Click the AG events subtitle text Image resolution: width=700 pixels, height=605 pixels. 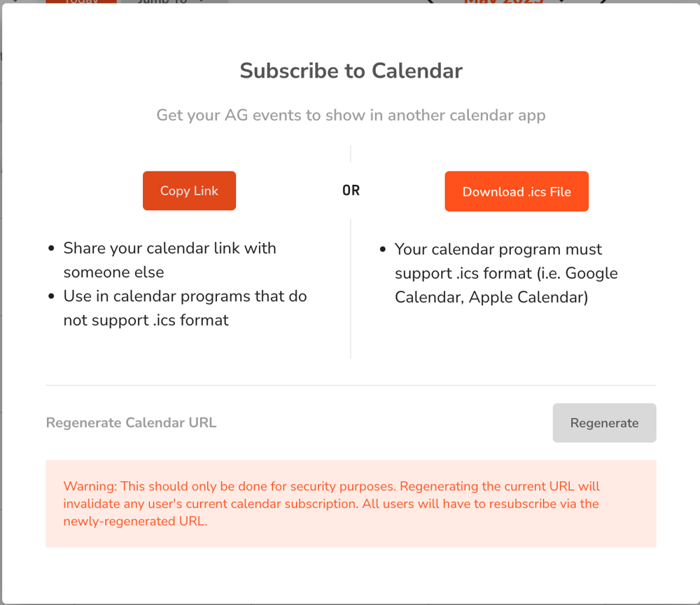pos(351,115)
